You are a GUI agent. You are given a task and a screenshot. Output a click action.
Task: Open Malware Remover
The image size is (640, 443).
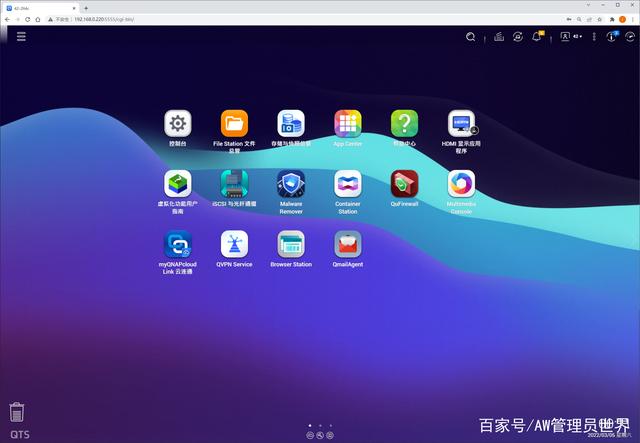click(291, 184)
